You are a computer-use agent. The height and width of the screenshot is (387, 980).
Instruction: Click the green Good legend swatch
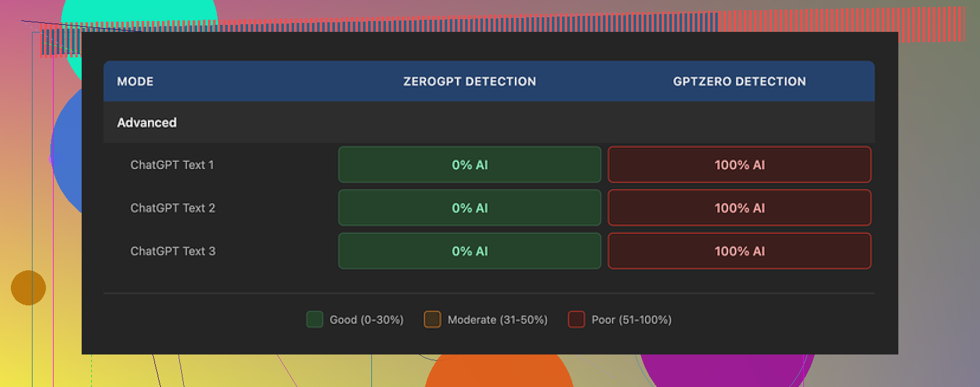click(315, 319)
